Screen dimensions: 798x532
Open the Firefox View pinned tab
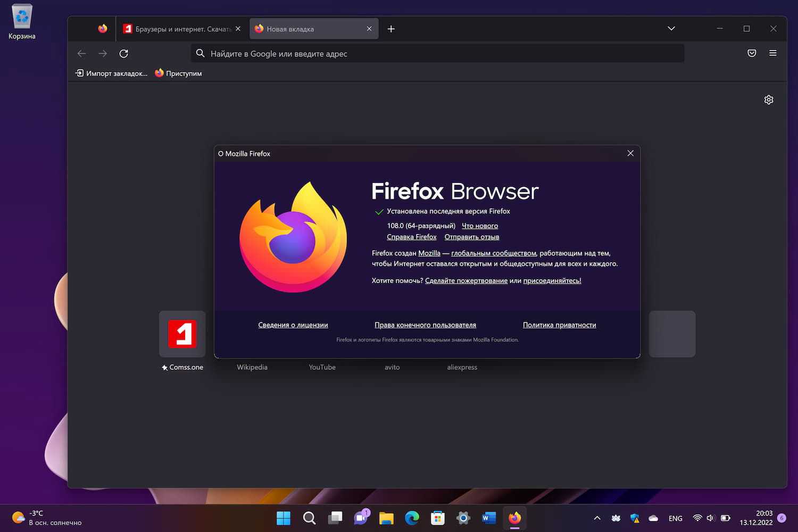click(103, 29)
